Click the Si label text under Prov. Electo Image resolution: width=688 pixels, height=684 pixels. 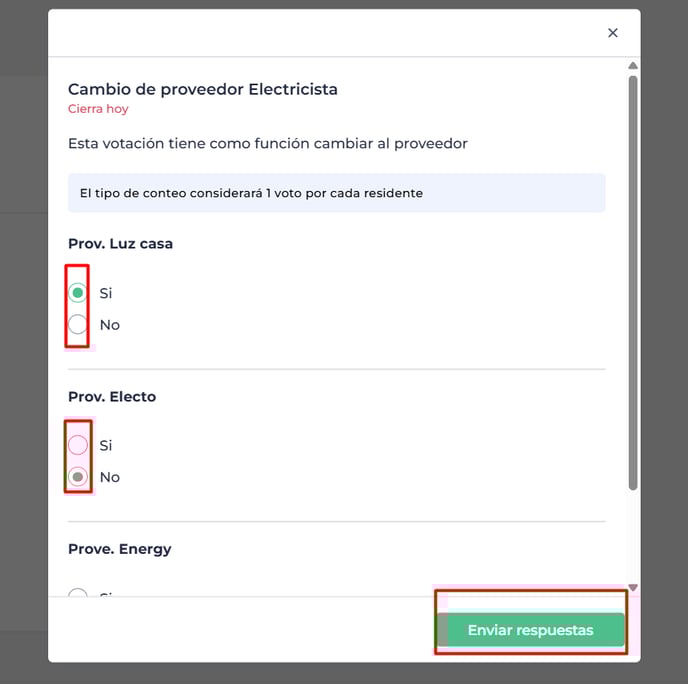[x=106, y=445]
